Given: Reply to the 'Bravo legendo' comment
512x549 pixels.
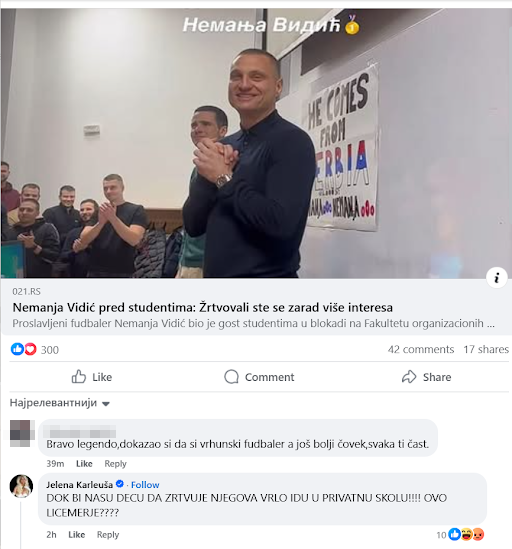Looking at the screenshot, I should coord(115,464).
